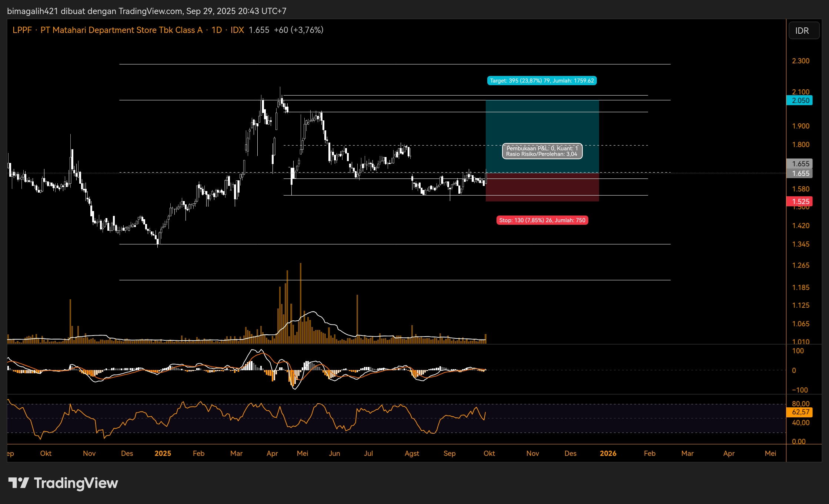Image resolution: width=829 pixels, height=504 pixels.
Task: Click the red Stop 130 label
Action: [x=542, y=220]
